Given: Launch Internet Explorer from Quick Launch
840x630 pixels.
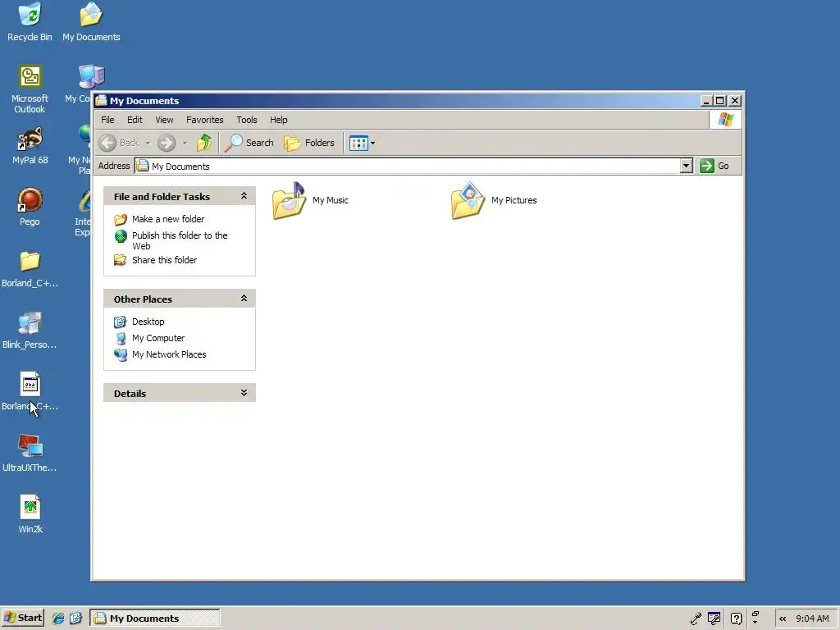Looking at the screenshot, I should point(58,619).
